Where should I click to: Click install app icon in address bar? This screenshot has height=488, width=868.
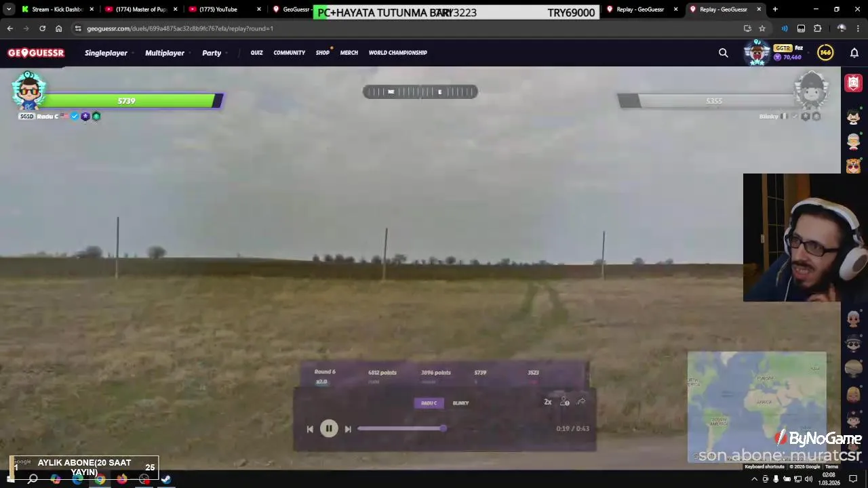pos(747,28)
